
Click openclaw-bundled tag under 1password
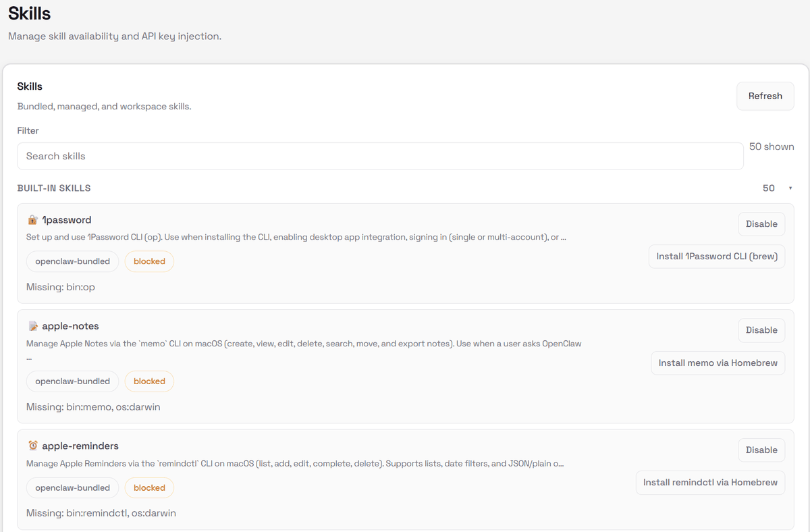tap(73, 261)
